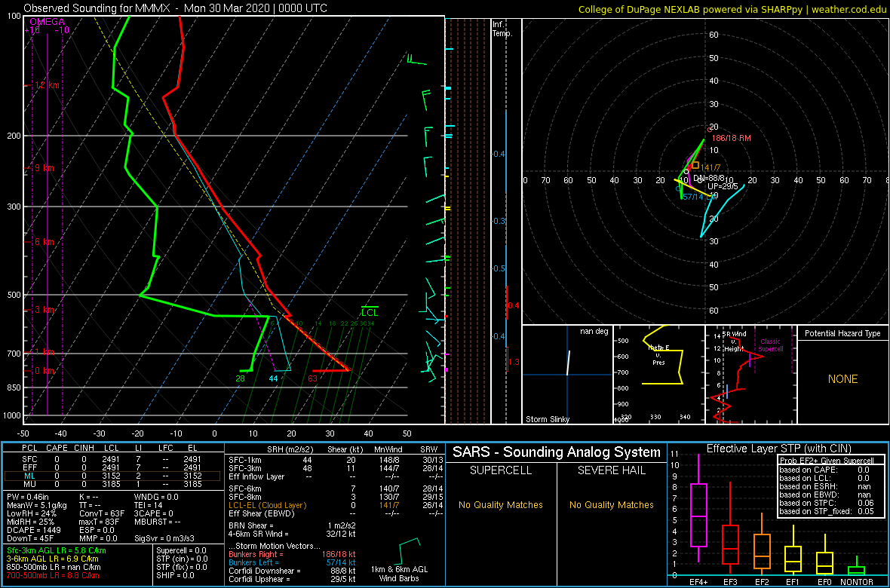Click 3-6km AGL LR = 6.9 C/km
890x588 pixels.
[52, 559]
